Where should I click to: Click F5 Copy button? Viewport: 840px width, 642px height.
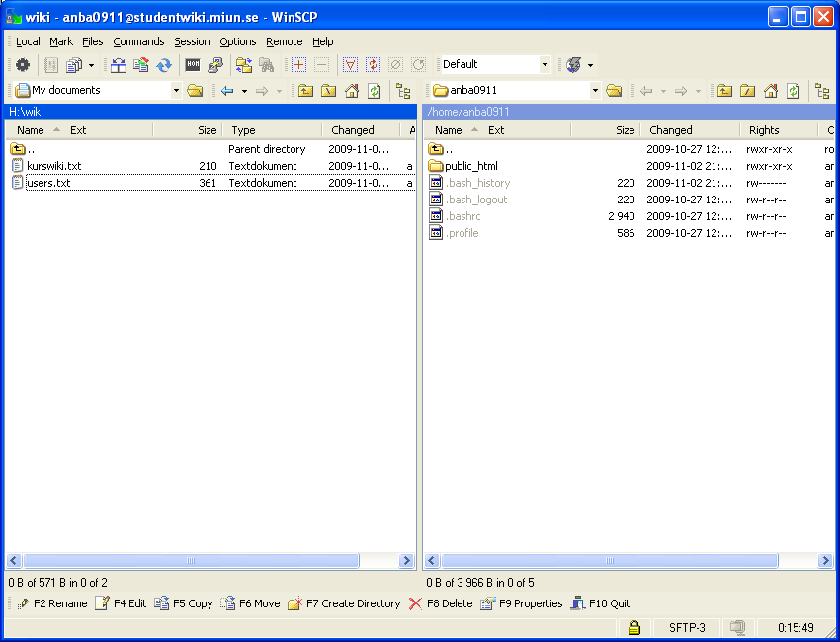(x=184, y=603)
